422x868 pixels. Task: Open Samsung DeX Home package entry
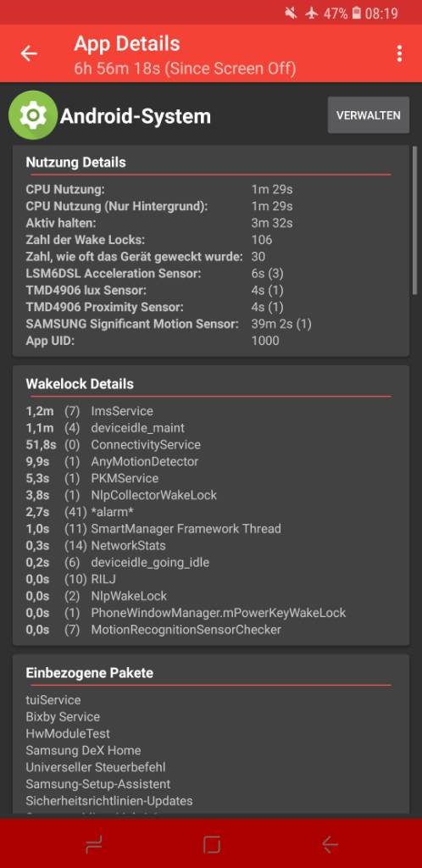(83, 751)
